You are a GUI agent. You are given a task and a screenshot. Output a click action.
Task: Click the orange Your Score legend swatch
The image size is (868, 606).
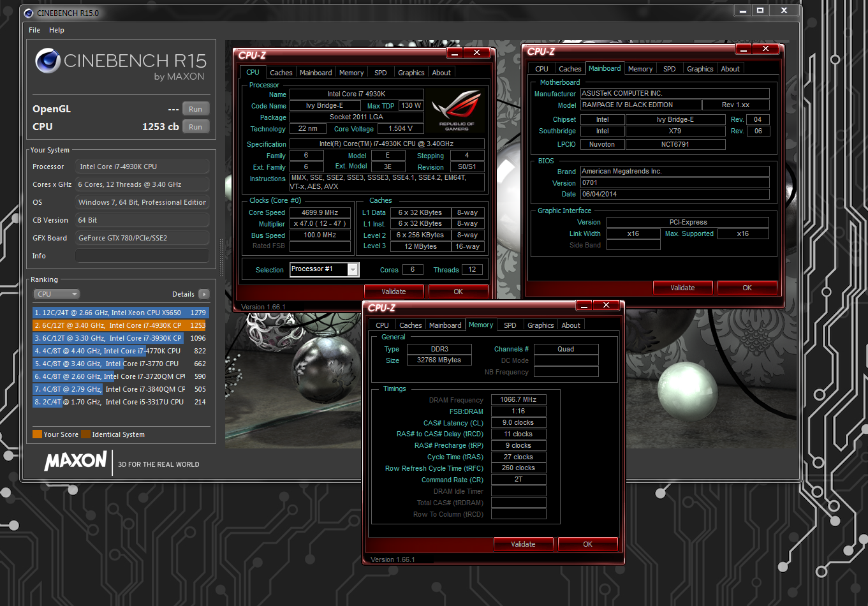pyautogui.click(x=37, y=434)
